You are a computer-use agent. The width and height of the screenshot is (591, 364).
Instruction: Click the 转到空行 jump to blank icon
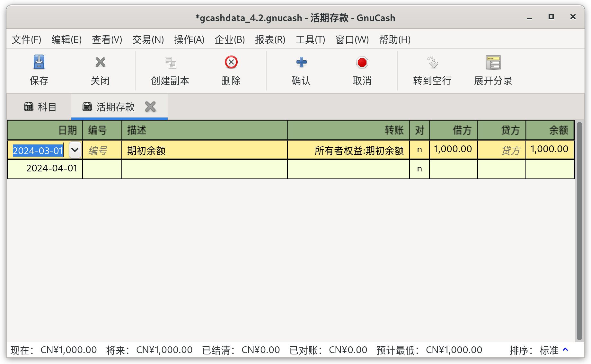pyautogui.click(x=432, y=62)
